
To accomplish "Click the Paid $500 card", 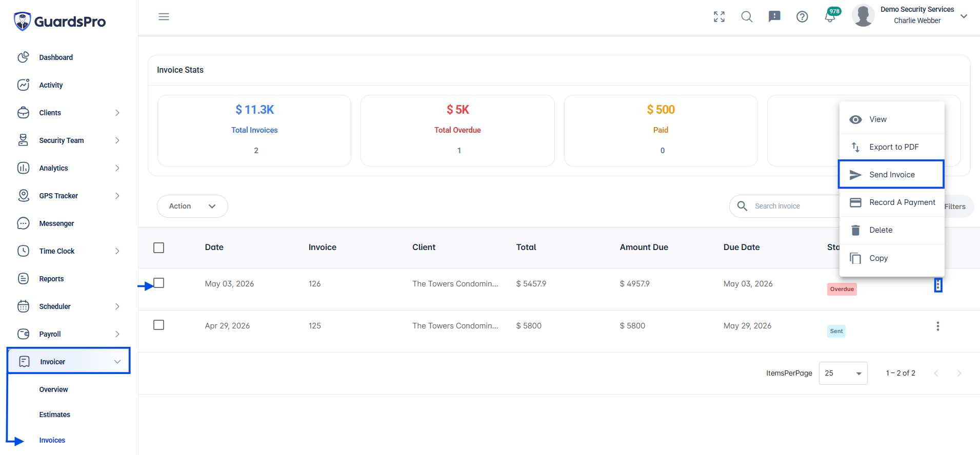I will [x=661, y=131].
